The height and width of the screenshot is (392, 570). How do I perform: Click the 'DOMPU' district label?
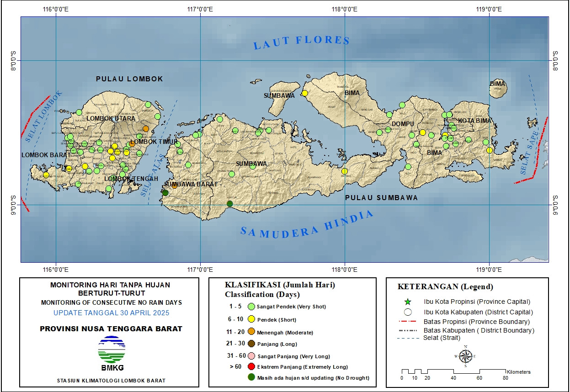(403, 124)
